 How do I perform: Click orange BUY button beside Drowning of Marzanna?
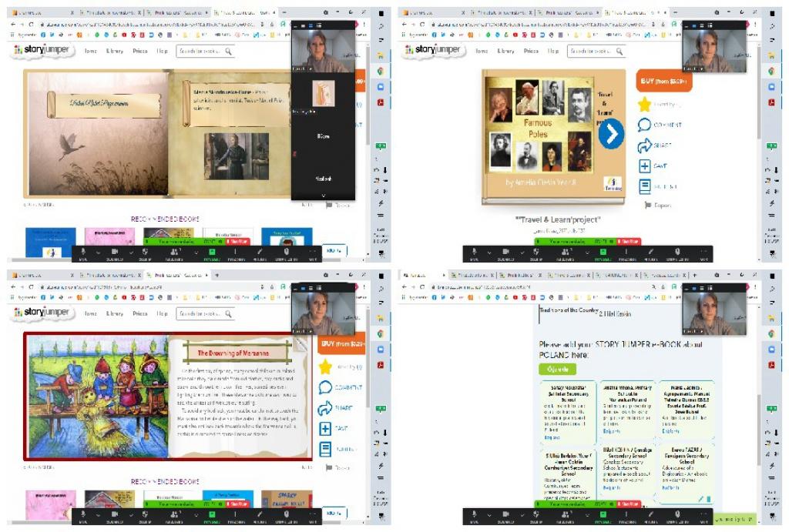pos(341,343)
